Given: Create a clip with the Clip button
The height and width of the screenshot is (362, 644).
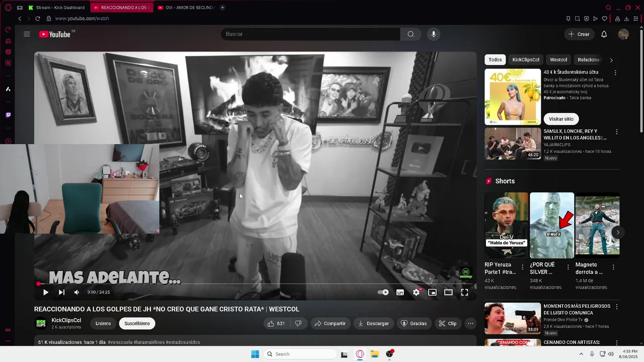Looking at the screenshot, I should click(448, 323).
